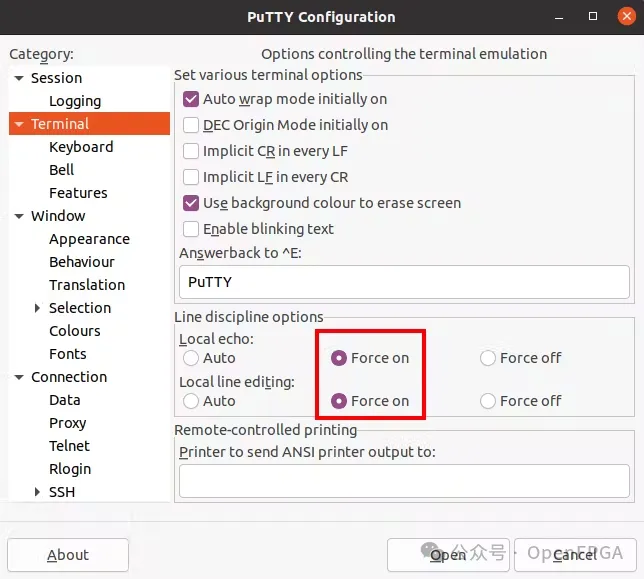The image size is (644, 579).
Task: Collapse the Connection category arrow
Action: (x=19, y=377)
